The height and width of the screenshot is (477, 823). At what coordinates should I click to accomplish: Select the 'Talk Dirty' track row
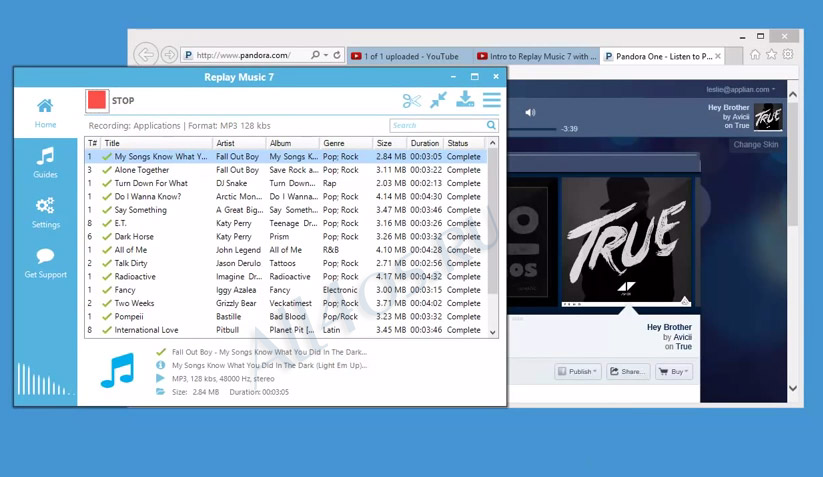click(x=286, y=263)
